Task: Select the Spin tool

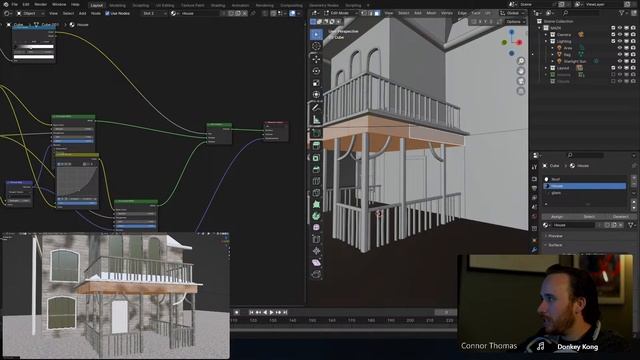Action: pos(316,216)
